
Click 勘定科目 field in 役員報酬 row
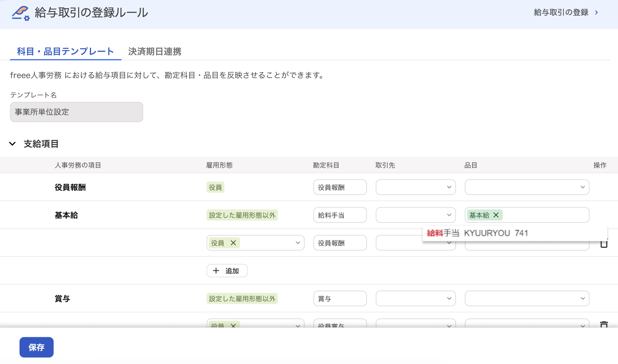click(x=340, y=187)
